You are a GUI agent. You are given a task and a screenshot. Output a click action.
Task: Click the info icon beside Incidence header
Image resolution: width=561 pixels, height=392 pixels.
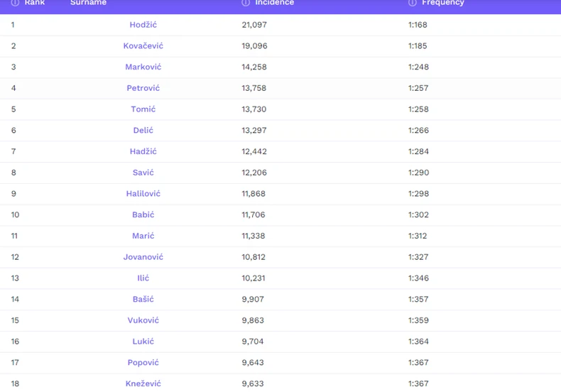coord(246,3)
